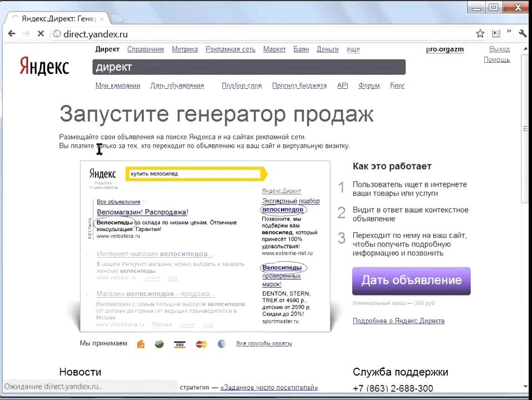Open the pro-orgazm account menu
The height and width of the screenshot is (400, 532).
point(444,49)
